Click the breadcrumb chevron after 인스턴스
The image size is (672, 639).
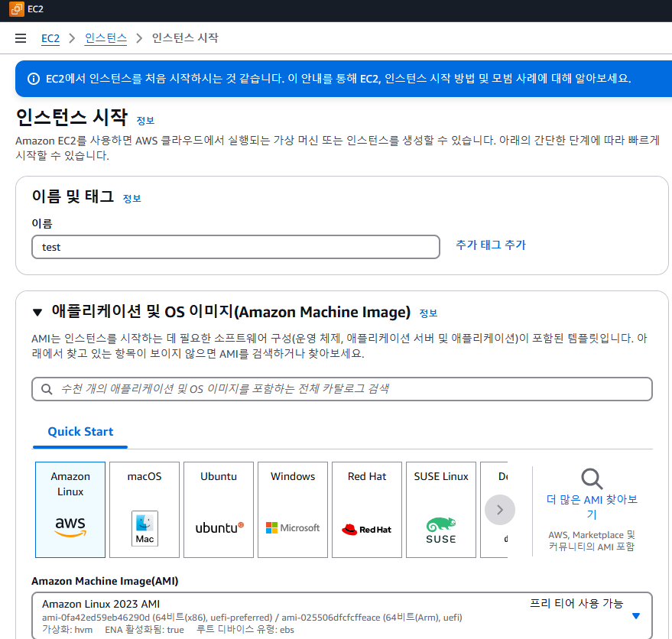pyautogui.click(x=139, y=38)
